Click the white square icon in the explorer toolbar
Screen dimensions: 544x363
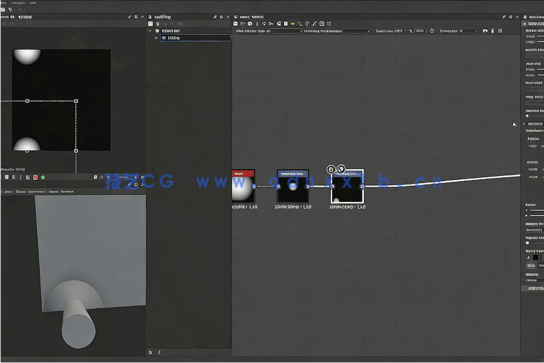pyautogui.click(x=150, y=24)
